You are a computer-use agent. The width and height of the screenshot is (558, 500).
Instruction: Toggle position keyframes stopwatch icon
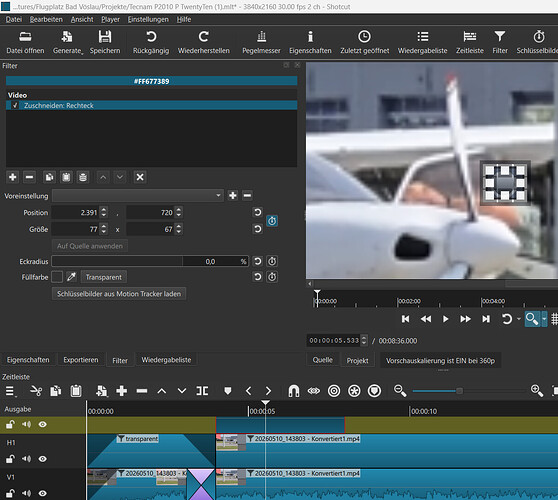[272, 221]
